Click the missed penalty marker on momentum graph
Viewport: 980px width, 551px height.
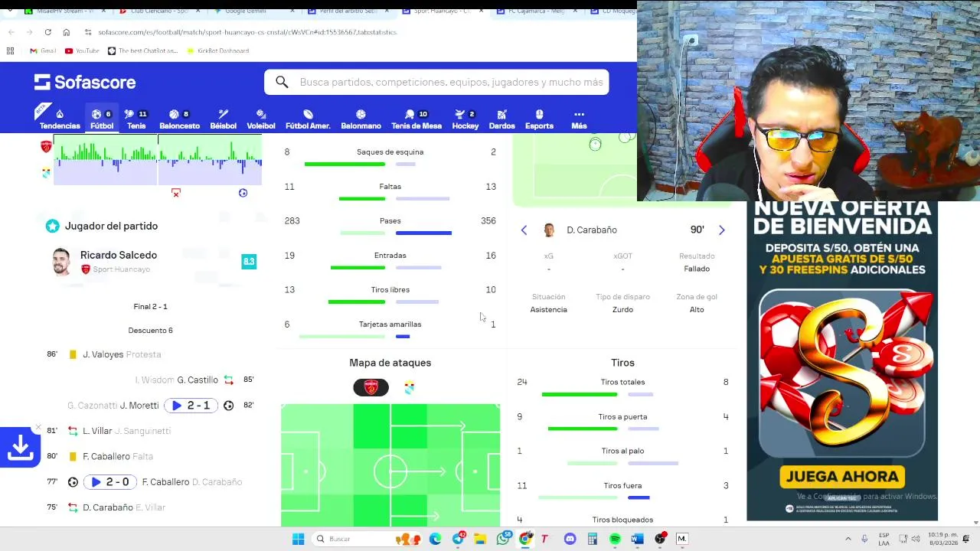coord(175,193)
